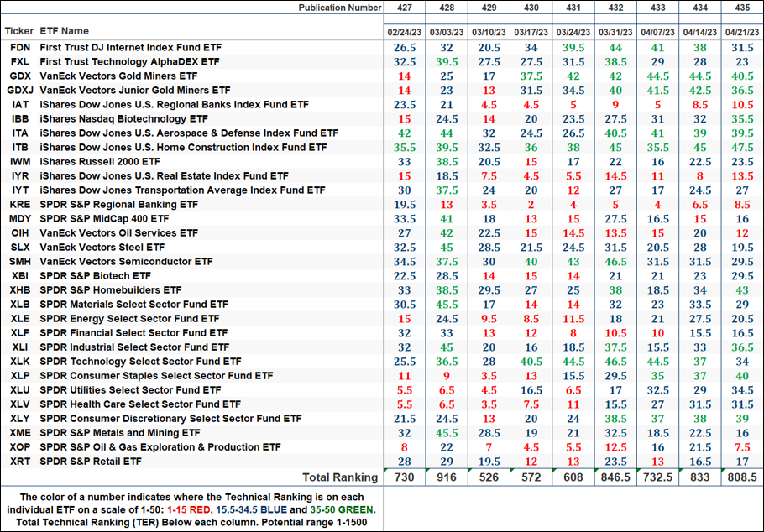Select XLB value 45.5 under 03/03/23

447,305
